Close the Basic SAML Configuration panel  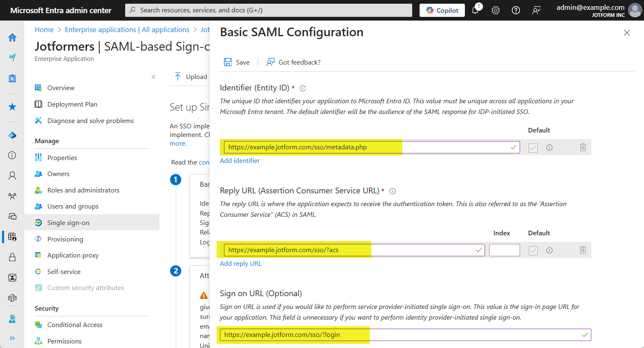(627, 32)
